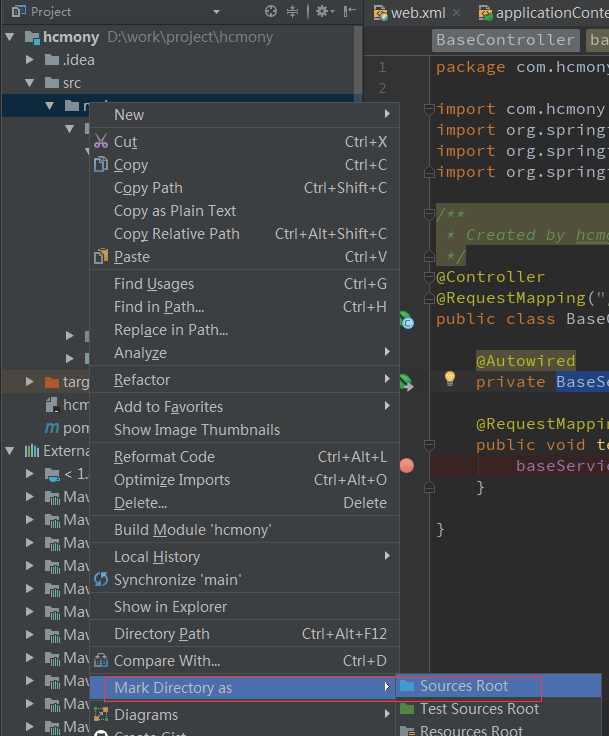Click the Synchronize refresh icon
This screenshot has width=609, height=736.
point(100,579)
